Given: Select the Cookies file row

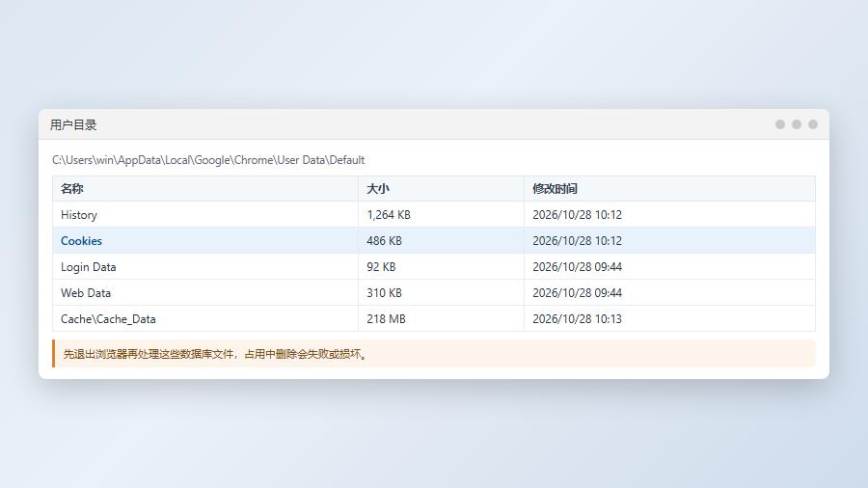Looking at the screenshot, I should [x=433, y=241].
